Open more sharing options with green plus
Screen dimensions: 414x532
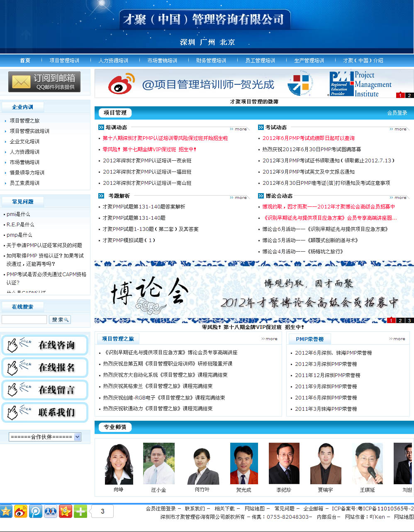(x=80, y=511)
